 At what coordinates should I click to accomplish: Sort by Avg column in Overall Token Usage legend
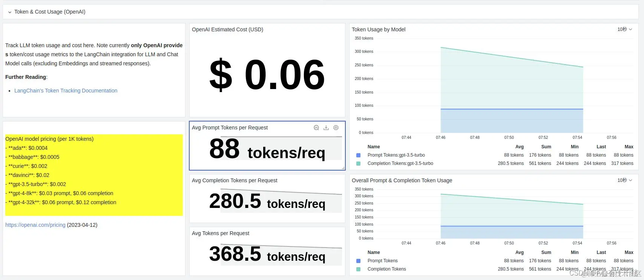pos(520,252)
